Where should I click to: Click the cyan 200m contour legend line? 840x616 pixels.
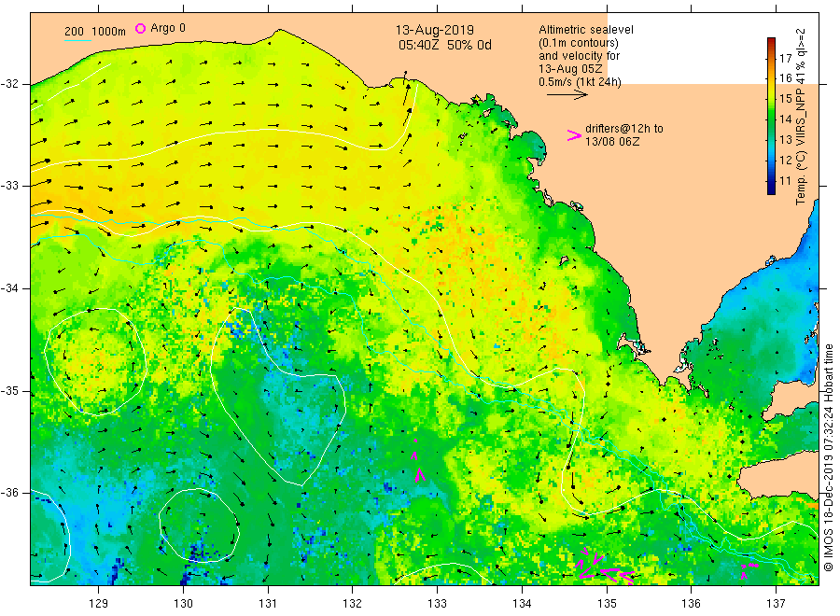(x=77, y=40)
